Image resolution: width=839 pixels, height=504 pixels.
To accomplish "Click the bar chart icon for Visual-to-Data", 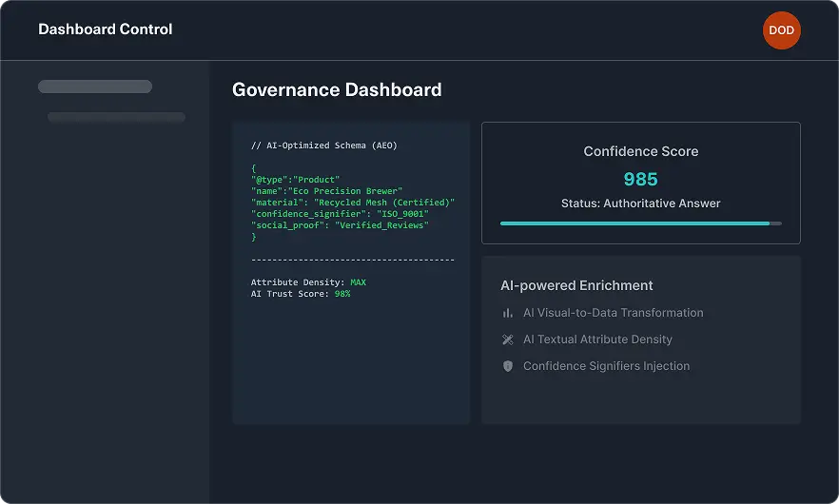I will 507,313.
